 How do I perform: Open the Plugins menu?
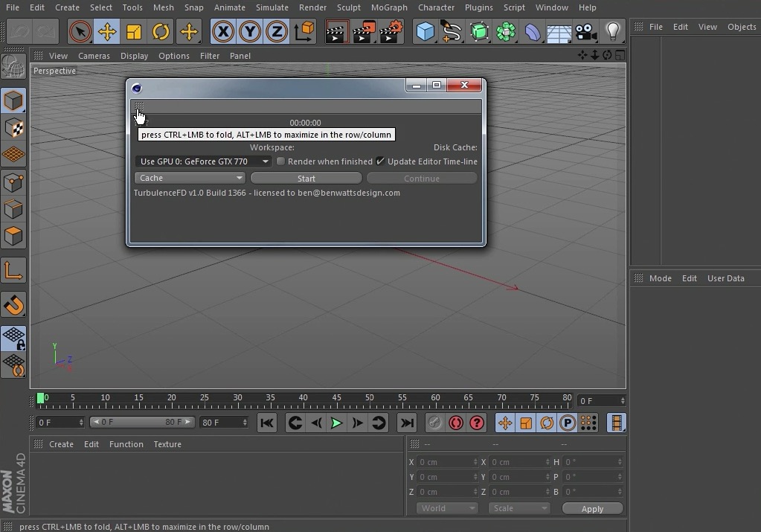(478, 7)
